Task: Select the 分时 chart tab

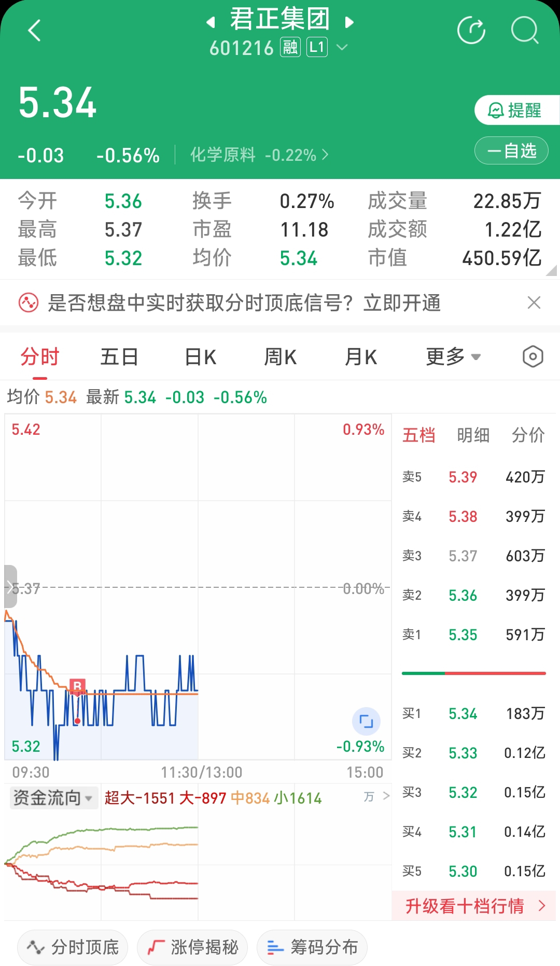Action: (x=40, y=357)
